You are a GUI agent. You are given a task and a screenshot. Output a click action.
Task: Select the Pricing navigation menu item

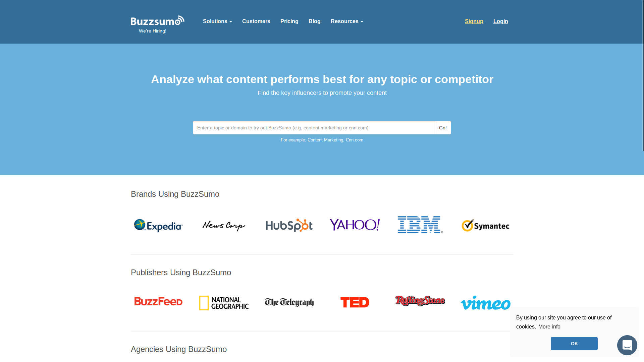(289, 21)
